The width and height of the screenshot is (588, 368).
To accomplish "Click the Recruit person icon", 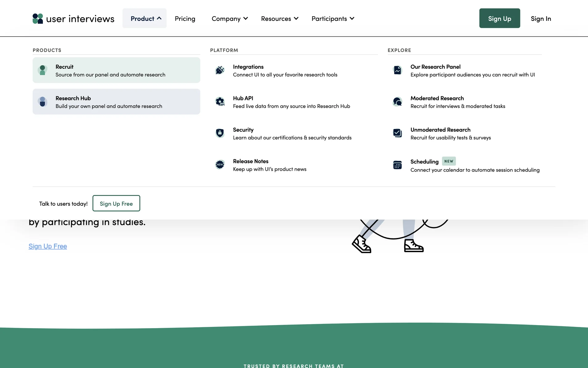I will tap(43, 70).
